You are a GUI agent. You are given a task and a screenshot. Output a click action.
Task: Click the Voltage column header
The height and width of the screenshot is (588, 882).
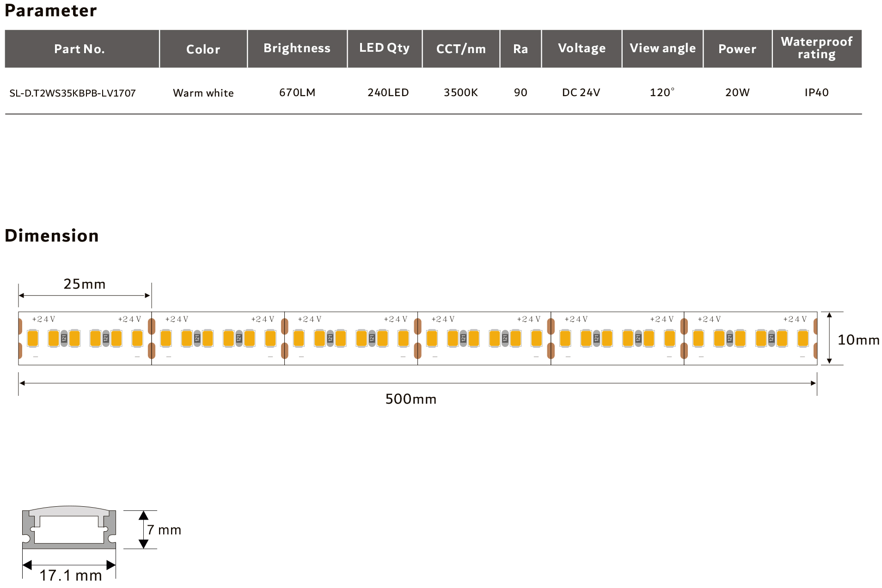[582, 48]
